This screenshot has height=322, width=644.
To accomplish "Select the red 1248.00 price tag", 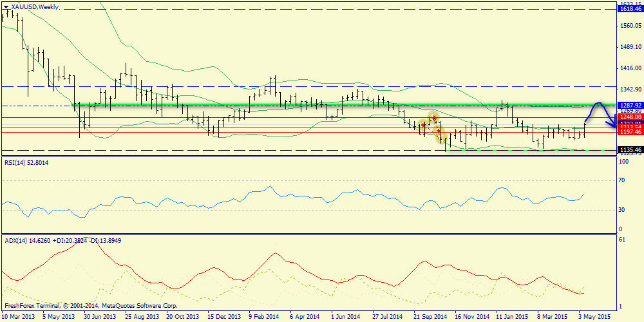I will tap(629, 117).
